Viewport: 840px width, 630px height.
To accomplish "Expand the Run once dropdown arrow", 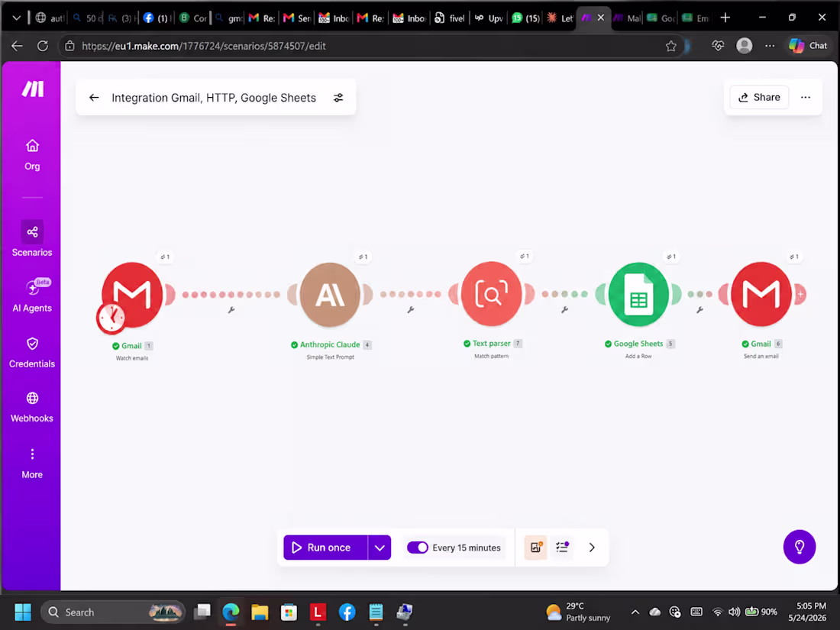I will point(380,548).
